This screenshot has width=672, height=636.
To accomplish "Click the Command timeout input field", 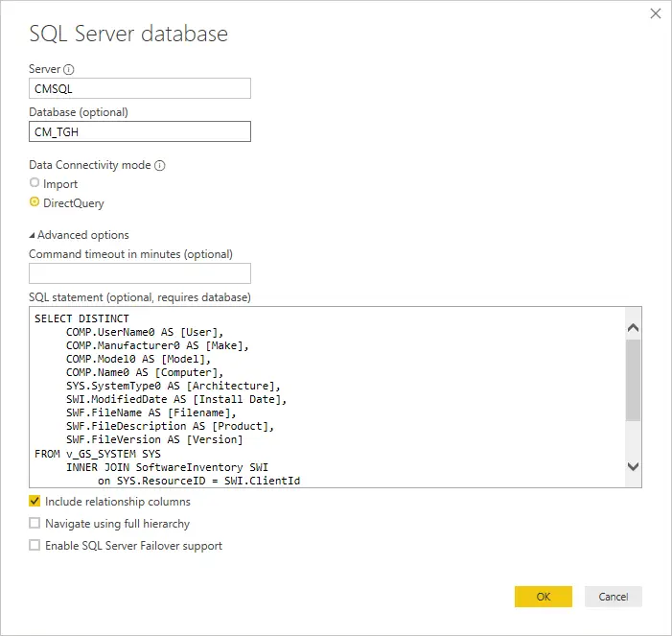I will (x=140, y=273).
